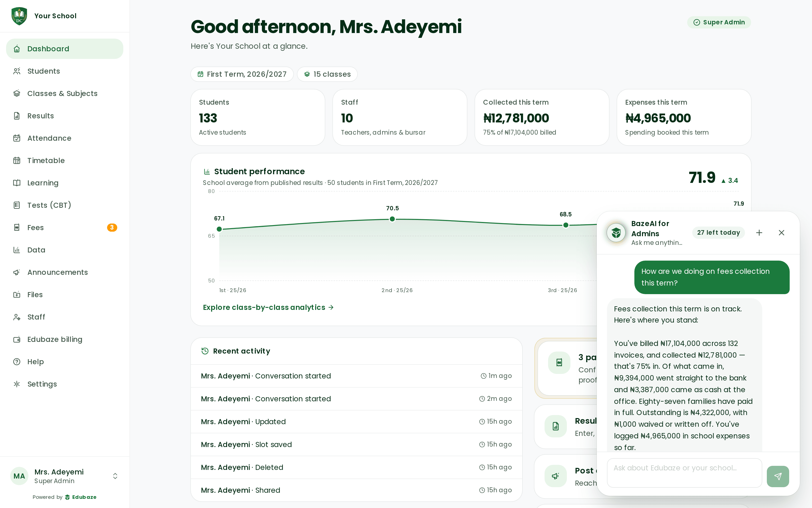Open the Mrs. Adeyemi Updated activity row
This screenshot has height=508, width=812.
(x=356, y=422)
